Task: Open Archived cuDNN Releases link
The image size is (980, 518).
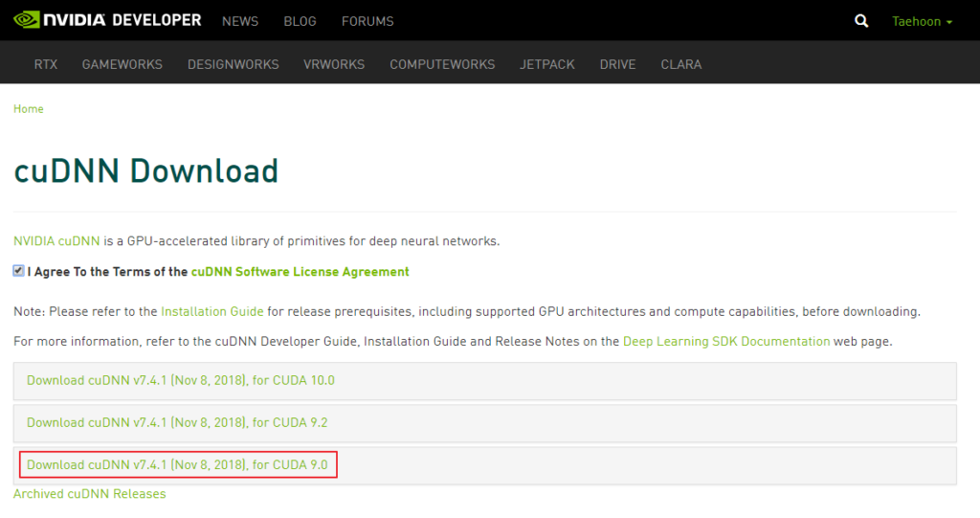Action: (89, 494)
